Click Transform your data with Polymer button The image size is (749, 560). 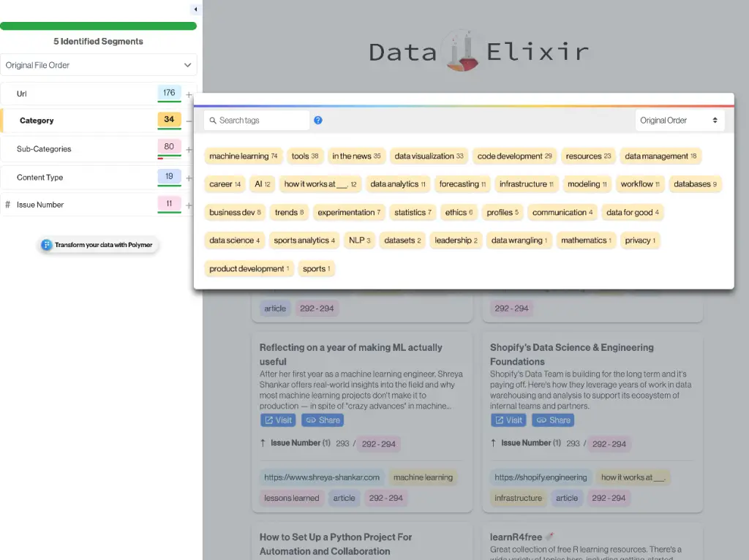click(x=98, y=245)
